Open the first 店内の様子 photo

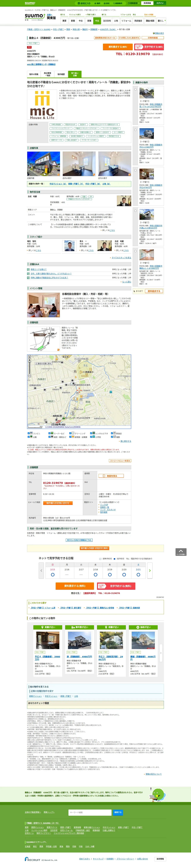tap(79, 164)
